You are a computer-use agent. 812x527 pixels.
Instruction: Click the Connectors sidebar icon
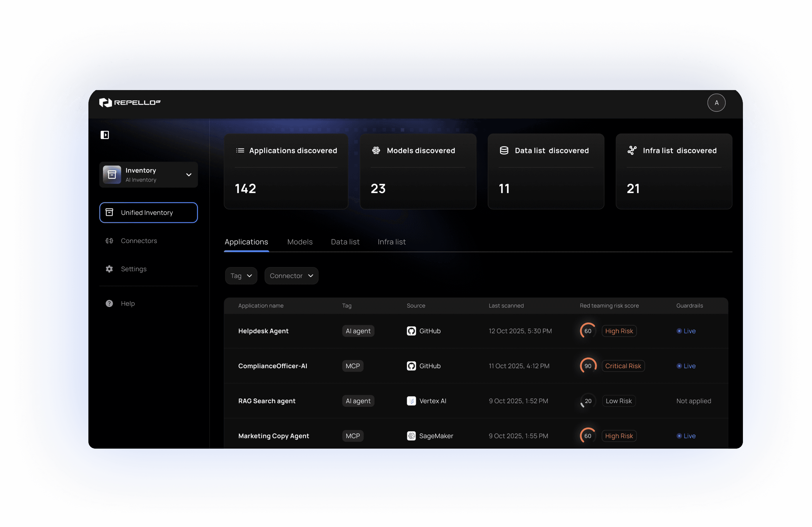pos(109,241)
